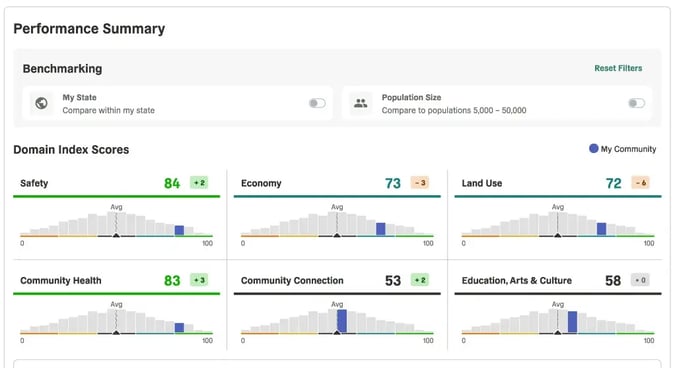Viewport: 677px width, 368px height.
Task: Click the +0 badge next to Education, Arts & Culture
Action: pos(641,280)
